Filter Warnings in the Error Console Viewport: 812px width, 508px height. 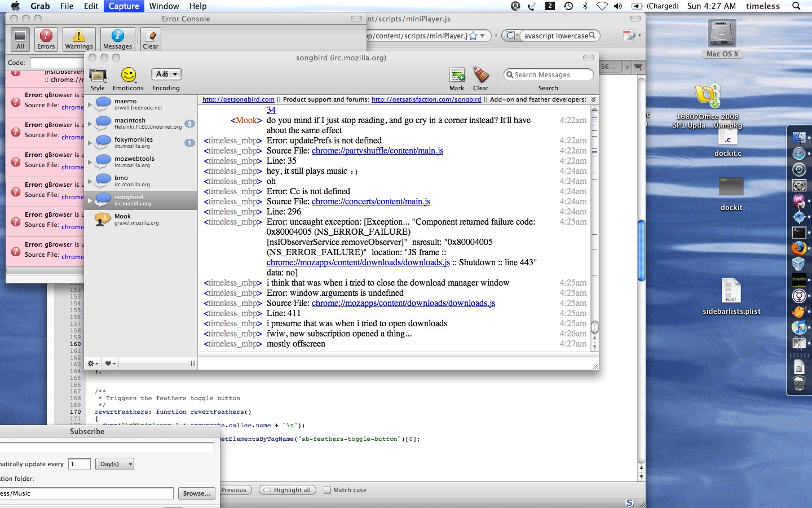[x=79, y=40]
